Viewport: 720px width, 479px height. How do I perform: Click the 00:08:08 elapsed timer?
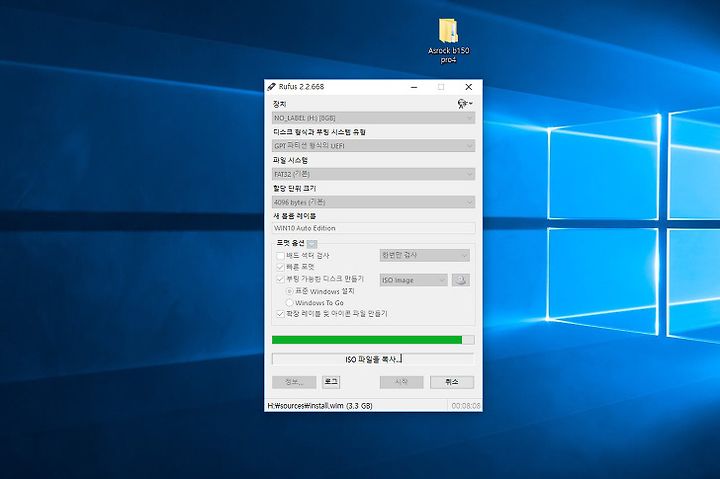point(466,406)
